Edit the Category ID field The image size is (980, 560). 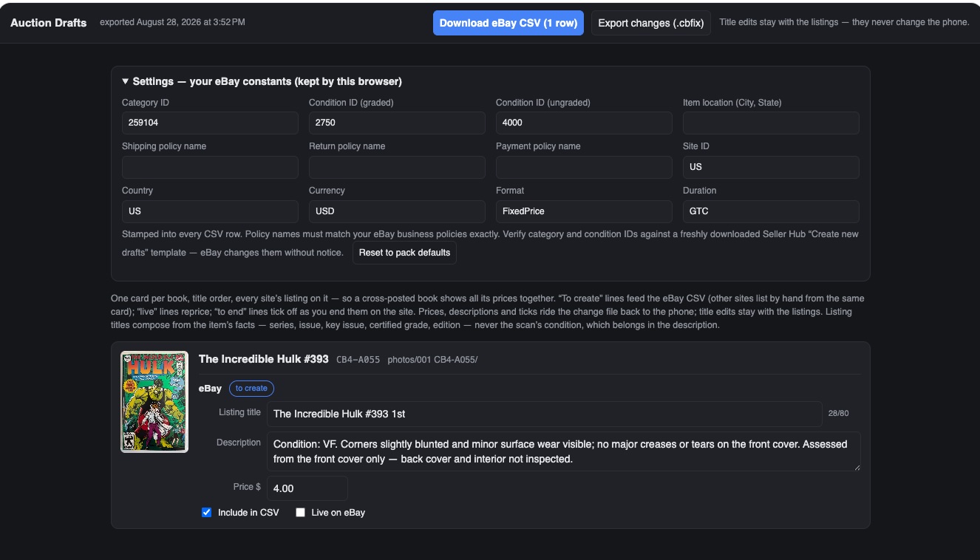pos(210,123)
